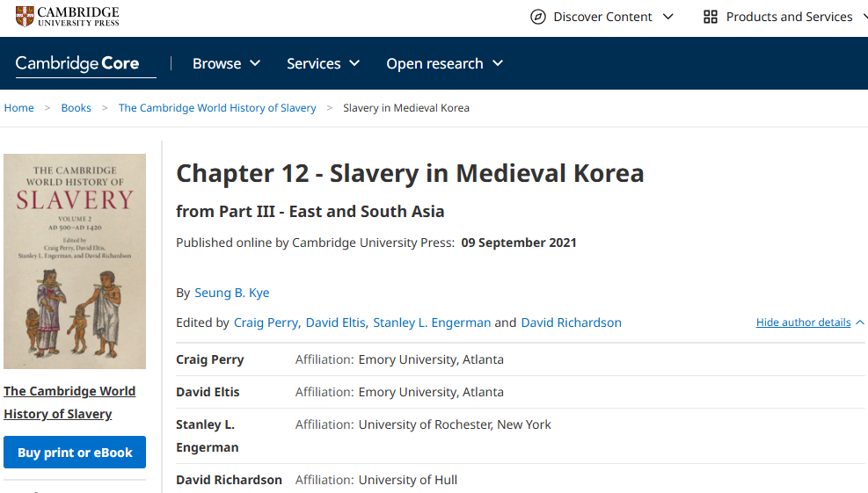Open The Cambridge World History of Slavery breadcrumb
Screen dimensions: 868x493
pos(217,108)
